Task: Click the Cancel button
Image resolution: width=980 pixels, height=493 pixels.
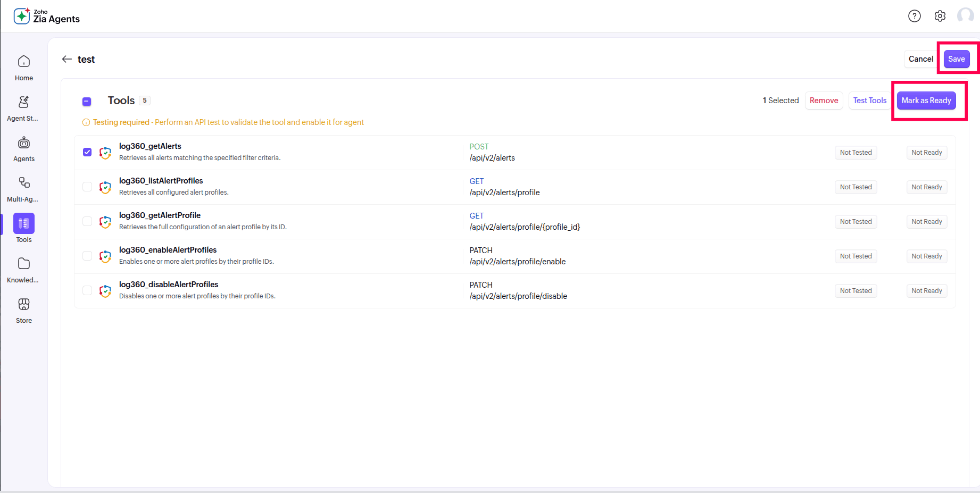Action: (x=920, y=59)
